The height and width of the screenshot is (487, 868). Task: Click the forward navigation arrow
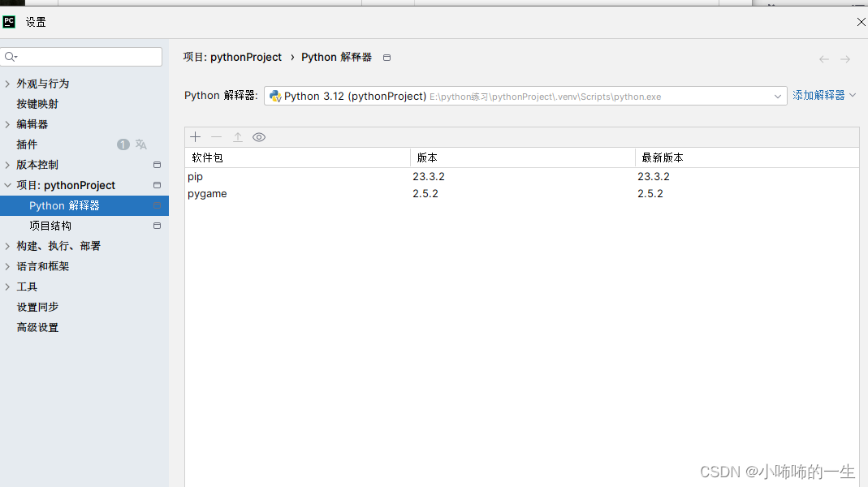[845, 58]
